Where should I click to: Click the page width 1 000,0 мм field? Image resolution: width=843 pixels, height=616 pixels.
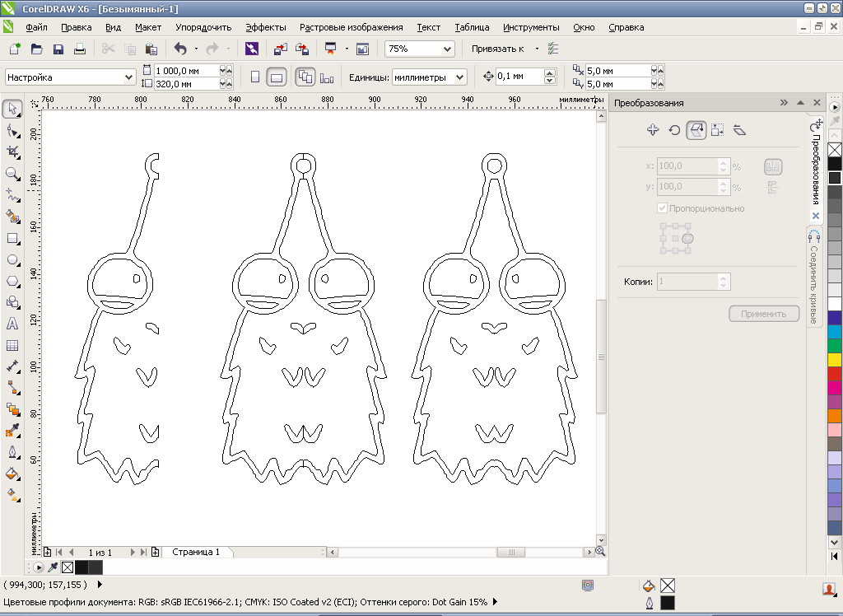[x=187, y=71]
